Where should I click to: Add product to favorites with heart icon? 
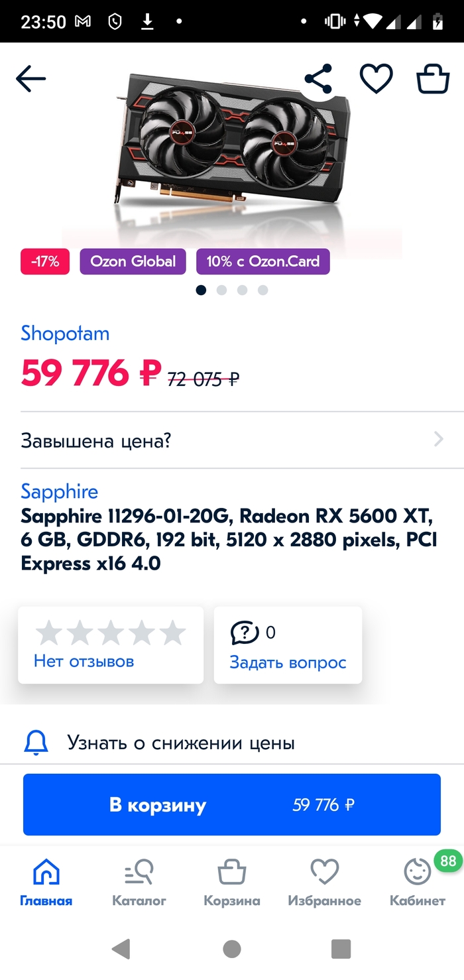[376, 80]
